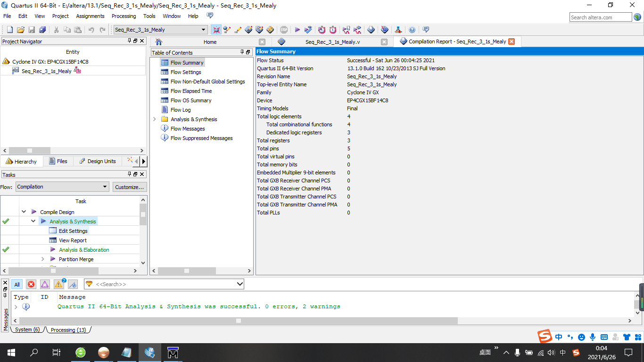The image size is (644, 362).
Task: Open the Processing menu
Action: (124, 16)
